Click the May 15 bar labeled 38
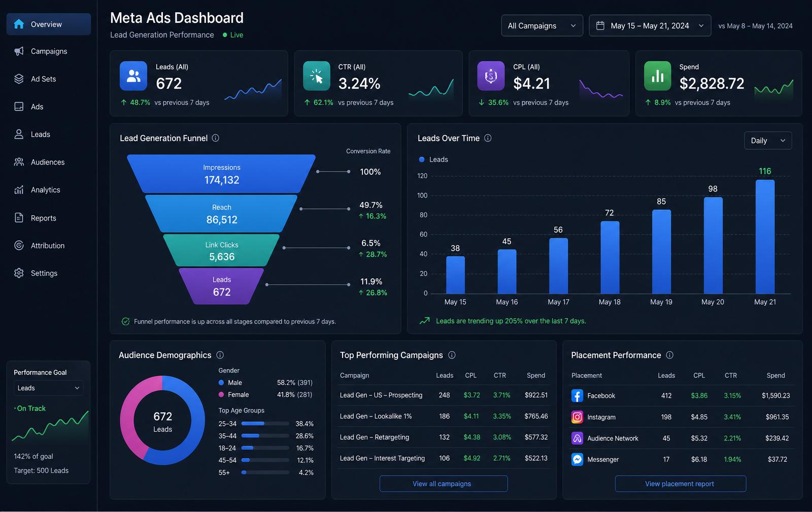 455,275
